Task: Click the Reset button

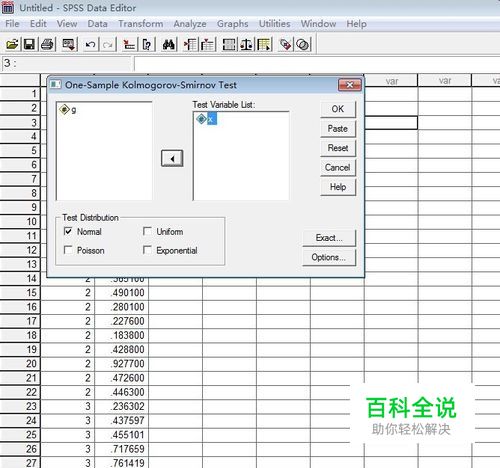Action: (338, 148)
